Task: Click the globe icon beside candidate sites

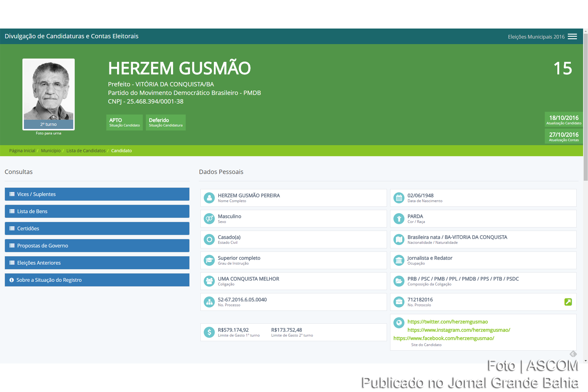Action: [x=399, y=323]
